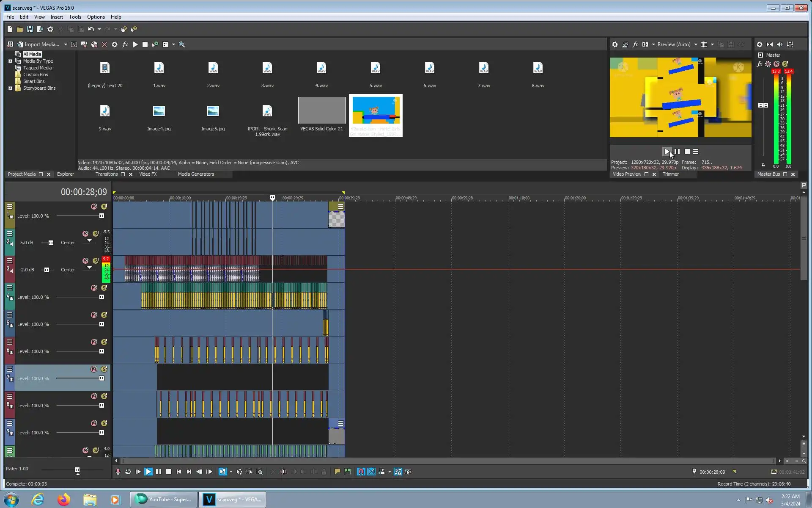This screenshot has height=508, width=812.
Task: Adjust the playback Rate slider handle
Action: coord(77,470)
